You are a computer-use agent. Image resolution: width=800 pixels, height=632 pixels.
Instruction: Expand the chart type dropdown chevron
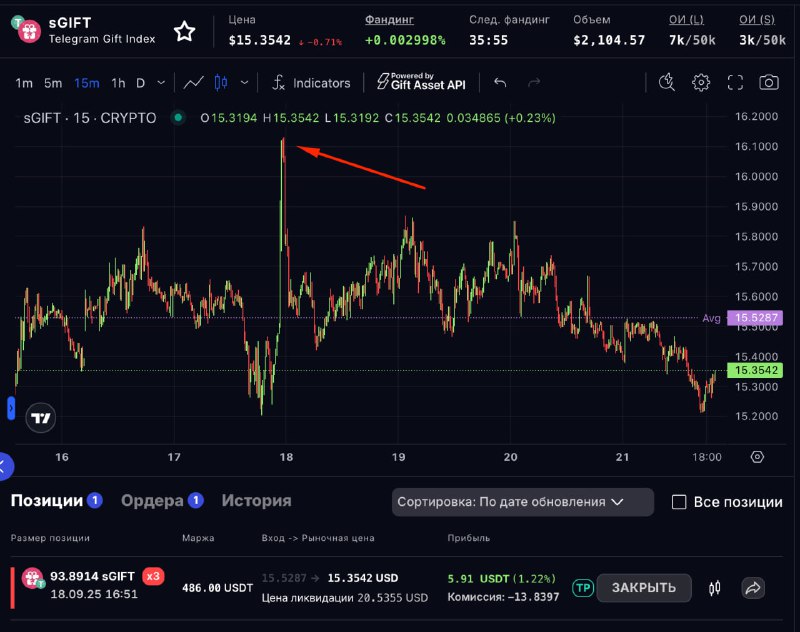coord(245,83)
